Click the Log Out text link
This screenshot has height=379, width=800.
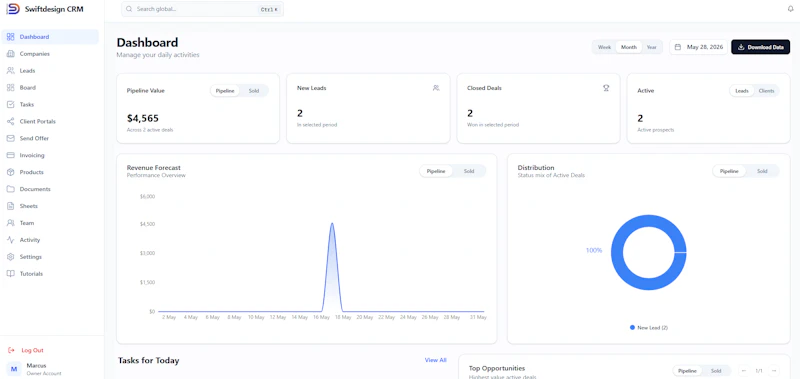coord(32,350)
